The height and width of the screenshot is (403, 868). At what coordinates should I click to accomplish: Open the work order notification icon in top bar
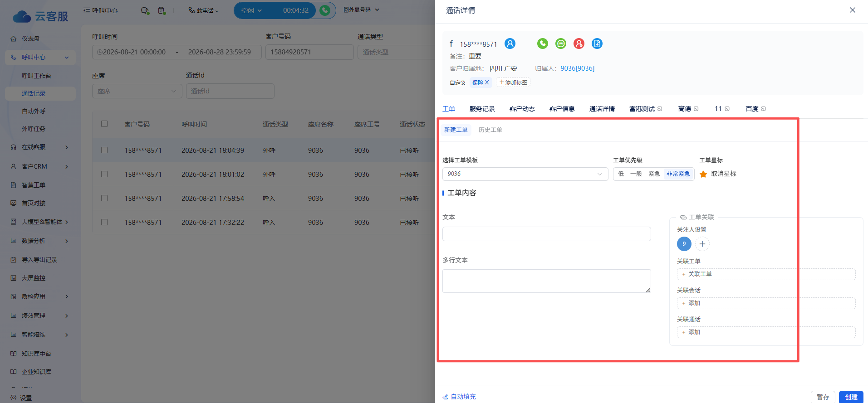(162, 10)
